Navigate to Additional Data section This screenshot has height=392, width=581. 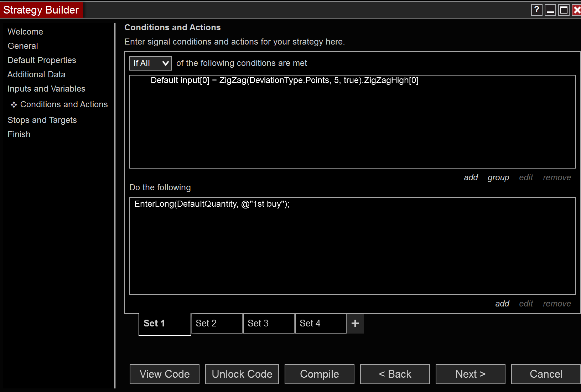36,74
